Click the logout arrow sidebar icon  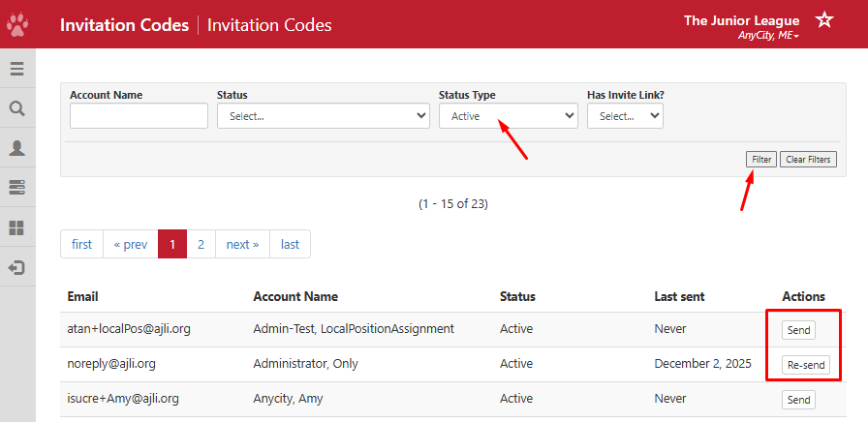(x=17, y=268)
